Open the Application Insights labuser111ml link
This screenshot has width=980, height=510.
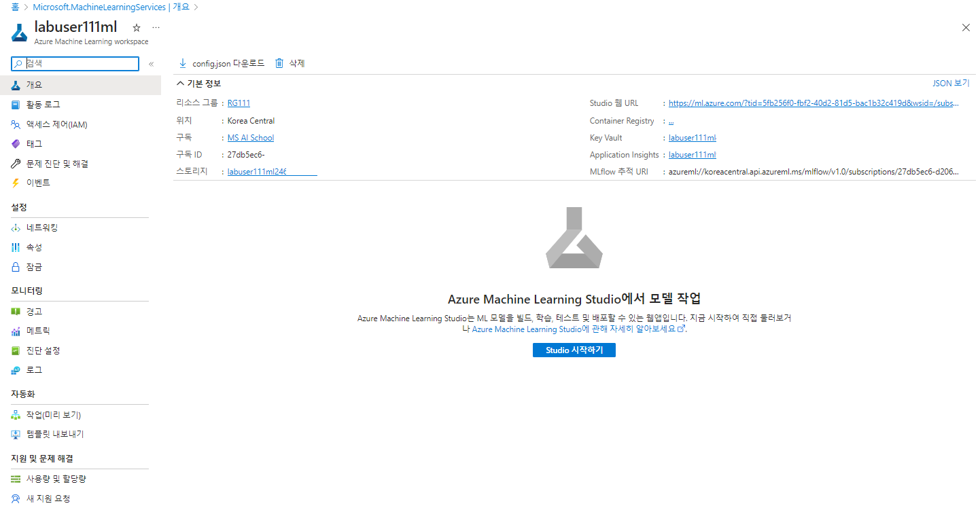[x=693, y=155]
